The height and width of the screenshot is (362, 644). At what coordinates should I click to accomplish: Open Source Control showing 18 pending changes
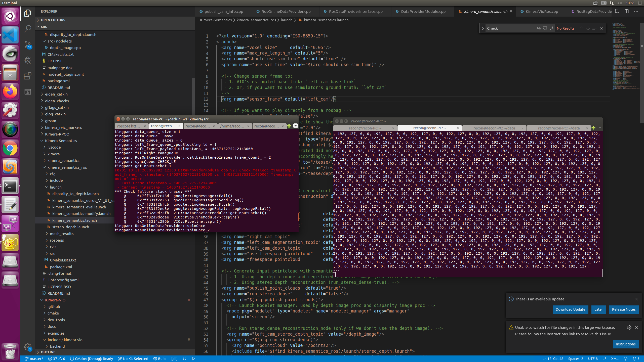coord(28,45)
